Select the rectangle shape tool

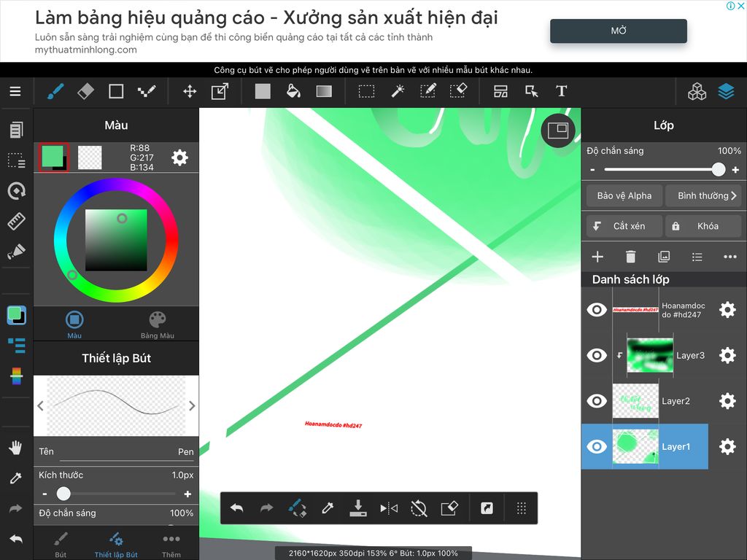[x=116, y=91]
